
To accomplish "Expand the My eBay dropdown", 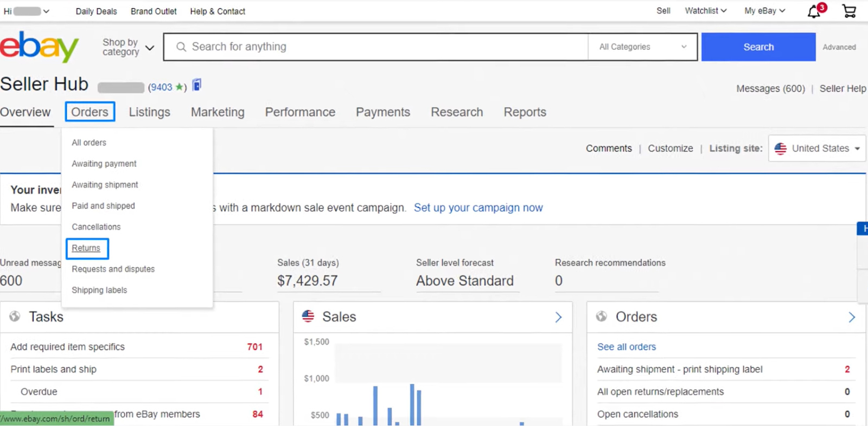I will pyautogui.click(x=765, y=11).
